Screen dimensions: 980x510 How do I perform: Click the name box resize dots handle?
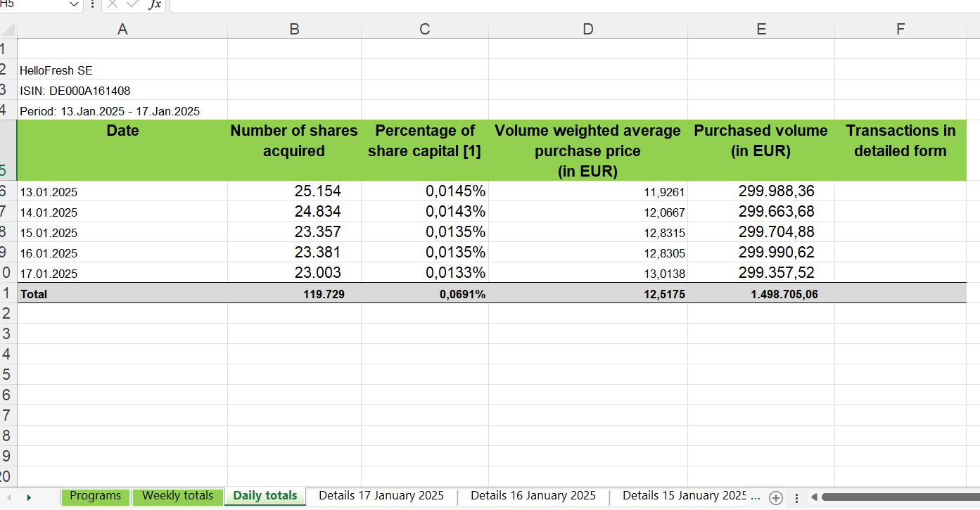pos(93,5)
